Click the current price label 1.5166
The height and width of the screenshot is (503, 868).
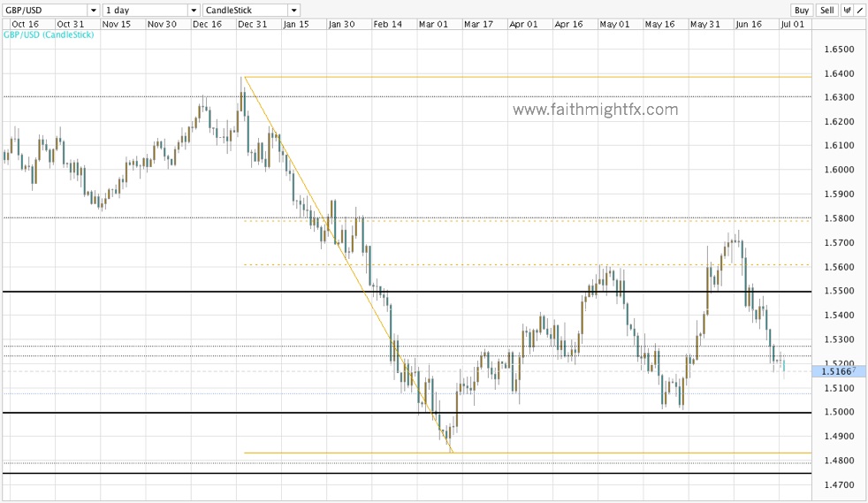coord(839,371)
